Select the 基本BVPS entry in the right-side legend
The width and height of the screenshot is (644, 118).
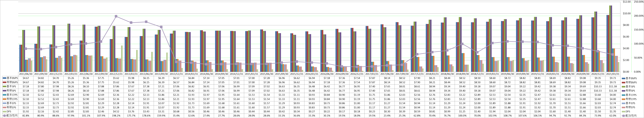pyautogui.click(x=629, y=78)
